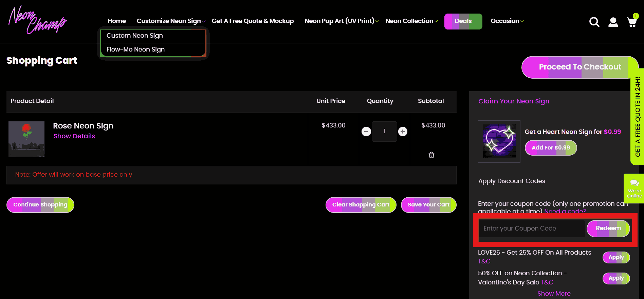Delete Rose Neon Sign with trash icon

coord(431,155)
